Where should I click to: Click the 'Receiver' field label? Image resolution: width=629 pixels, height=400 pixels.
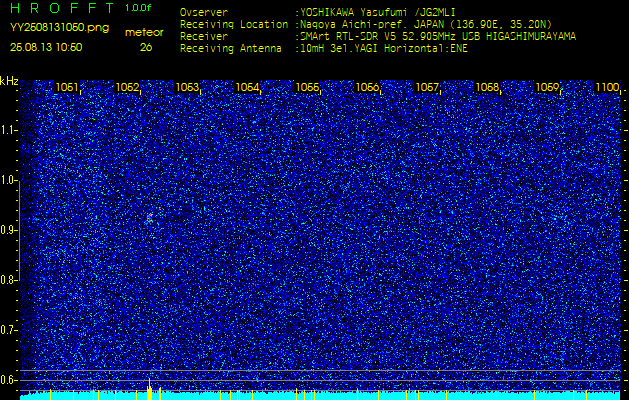204,37
